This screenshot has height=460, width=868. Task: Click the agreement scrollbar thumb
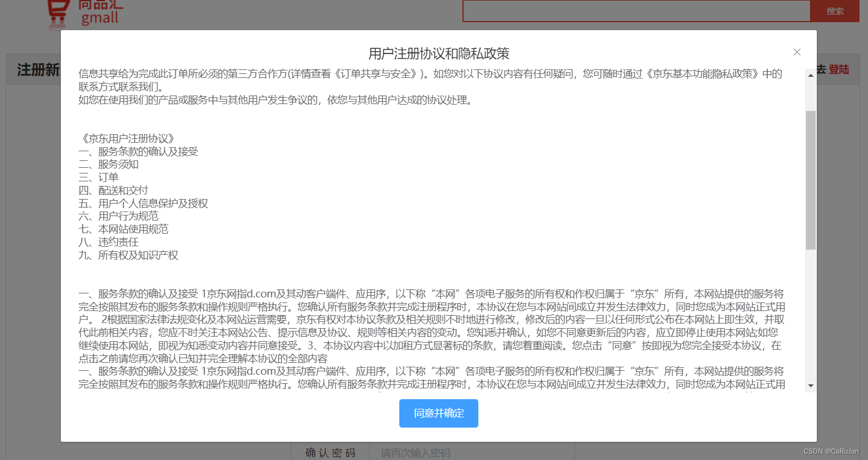tap(811, 180)
